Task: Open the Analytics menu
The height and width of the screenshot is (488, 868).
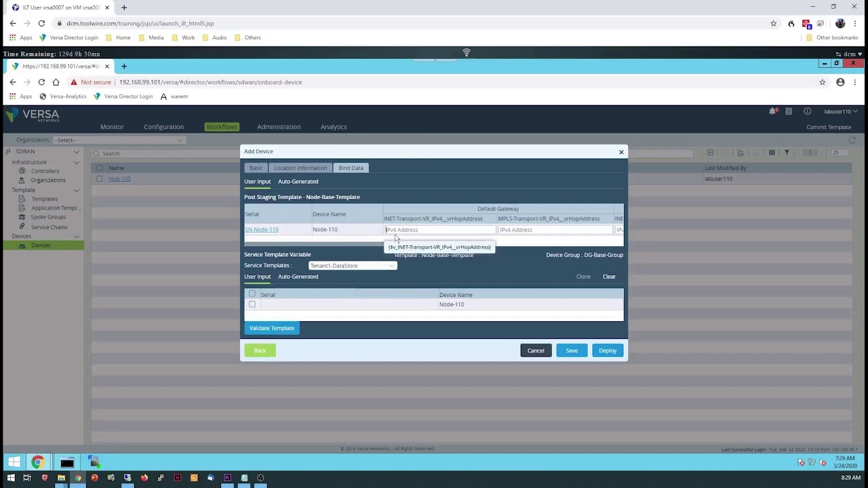Action: tap(334, 127)
